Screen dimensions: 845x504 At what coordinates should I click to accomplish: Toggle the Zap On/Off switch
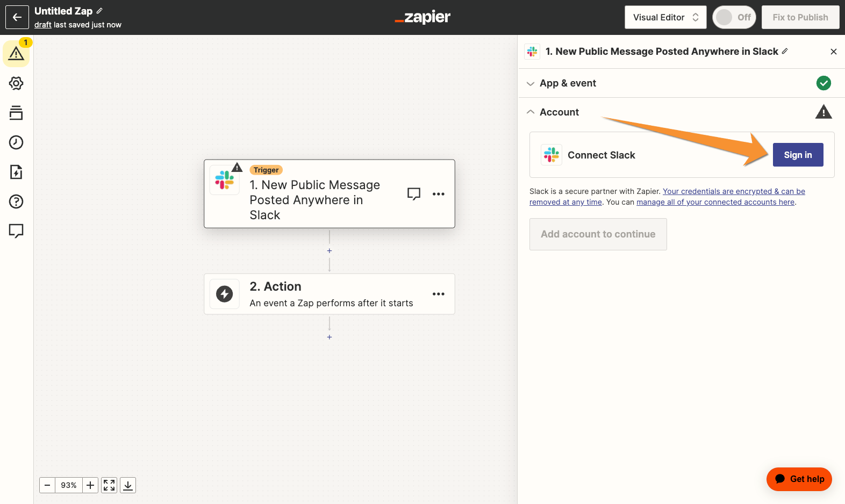pos(734,17)
